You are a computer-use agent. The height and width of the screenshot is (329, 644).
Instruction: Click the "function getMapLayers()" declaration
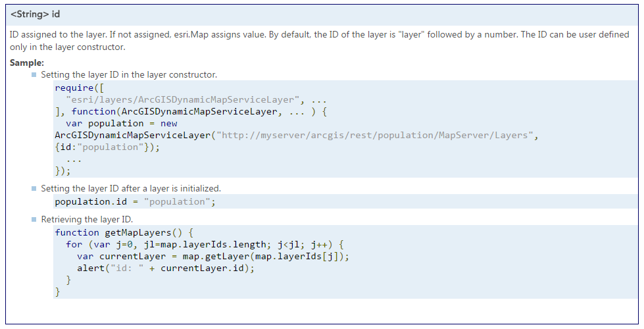[124, 233]
